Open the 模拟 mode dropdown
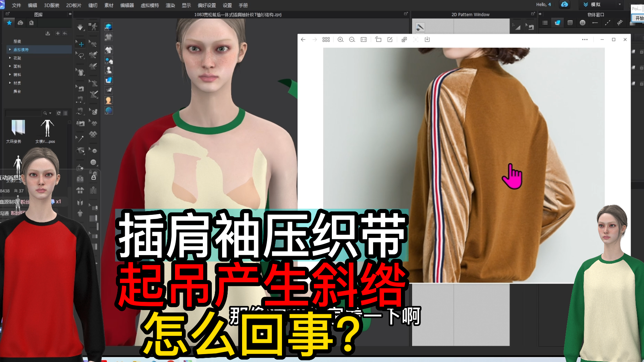The height and width of the screenshot is (362, 644). click(x=620, y=4)
